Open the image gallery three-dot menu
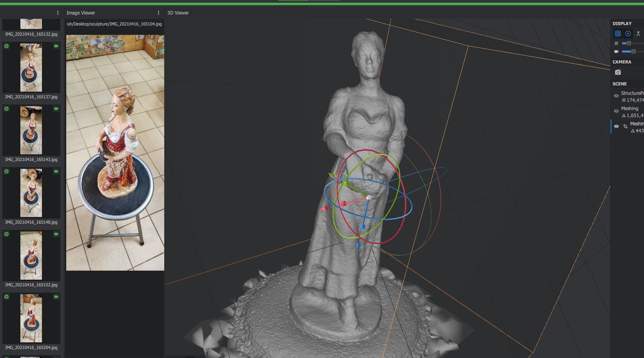The image size is (644, 358). pos(58,13)
